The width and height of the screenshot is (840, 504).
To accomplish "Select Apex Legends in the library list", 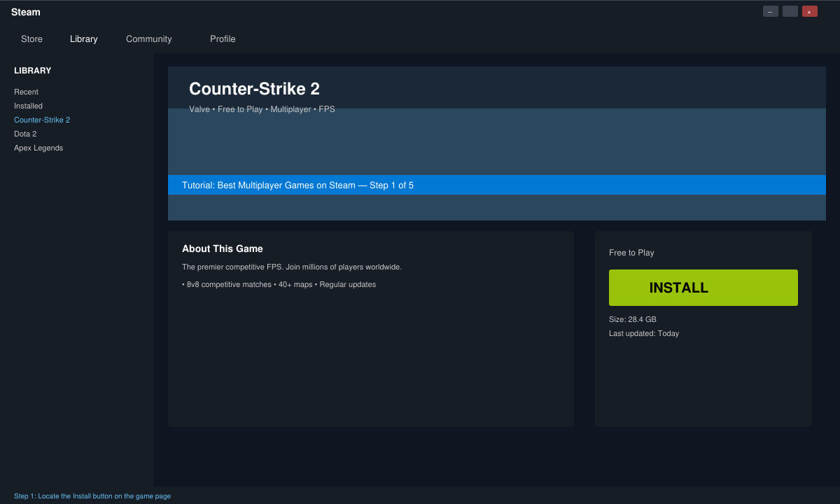I will click(38, 148).
